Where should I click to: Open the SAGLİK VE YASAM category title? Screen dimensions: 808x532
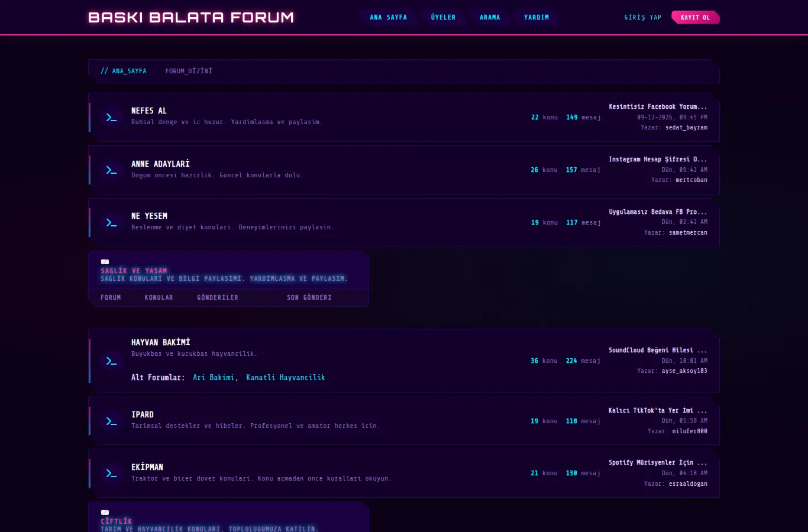pos(134,271)
